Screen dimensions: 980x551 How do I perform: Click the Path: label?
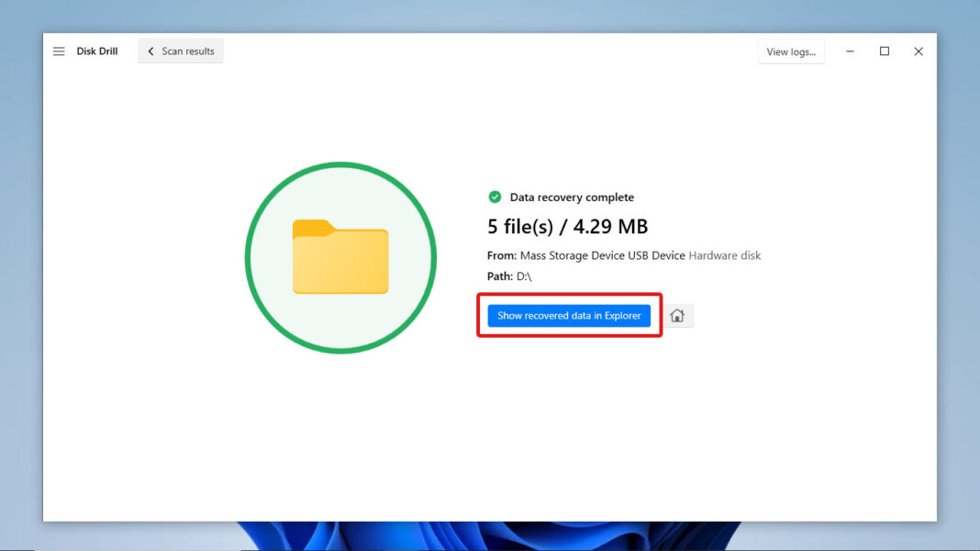click(x=500, y=275)
